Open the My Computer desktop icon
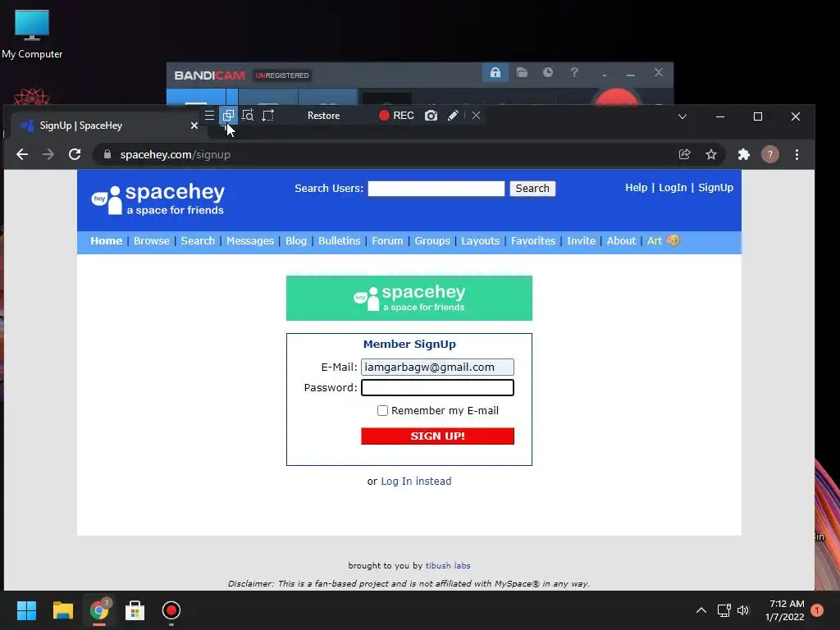840x630 pixels. click(32, 34)
